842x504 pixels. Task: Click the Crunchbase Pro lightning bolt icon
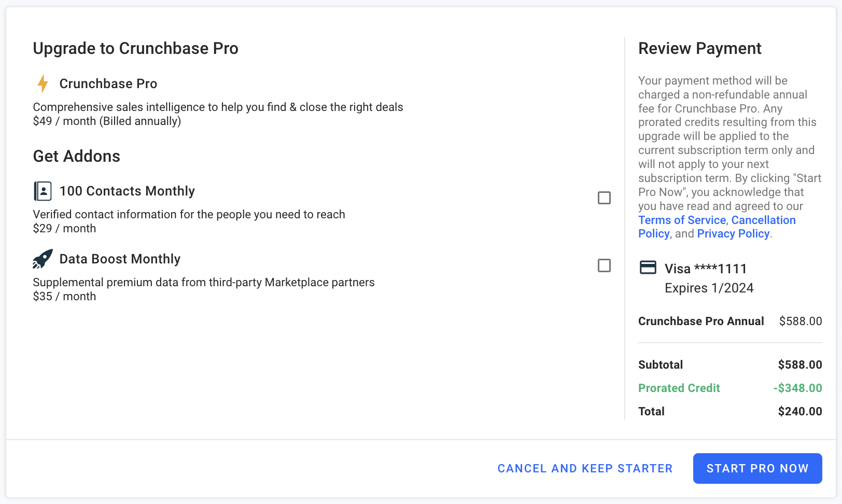(43, 83)
